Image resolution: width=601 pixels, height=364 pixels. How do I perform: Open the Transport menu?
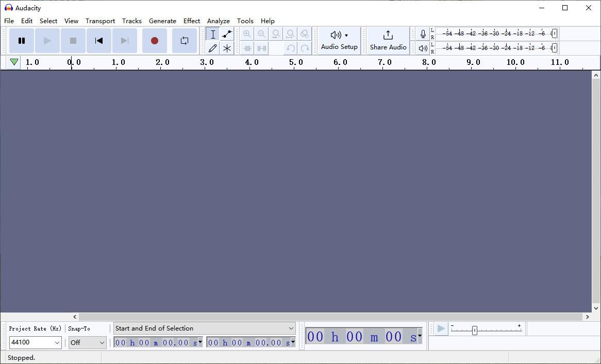click(x=100, y=21)
